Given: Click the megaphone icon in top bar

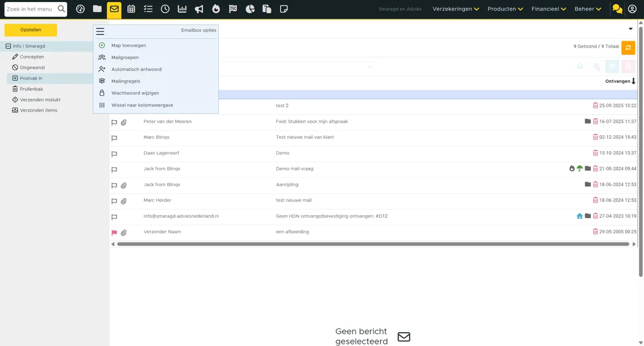Looking at the screenshot, I should pyautogui.click(x=199, y=9).
